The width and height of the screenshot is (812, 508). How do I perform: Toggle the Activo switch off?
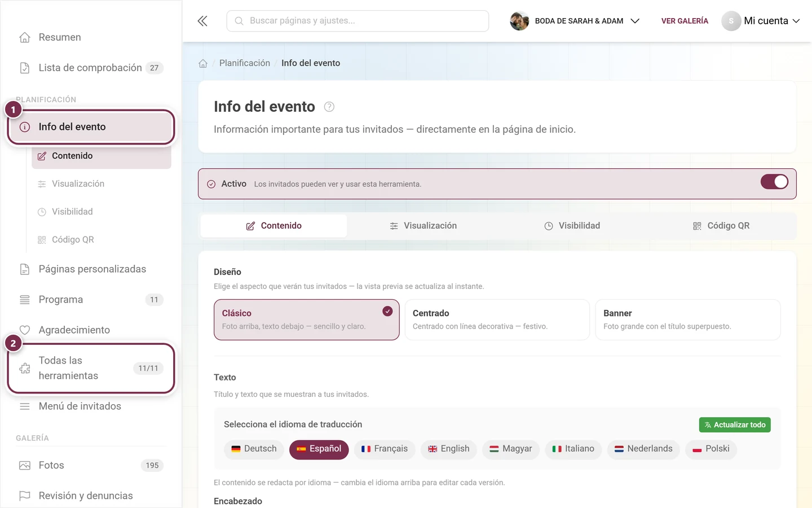click(x=774, y=182)
